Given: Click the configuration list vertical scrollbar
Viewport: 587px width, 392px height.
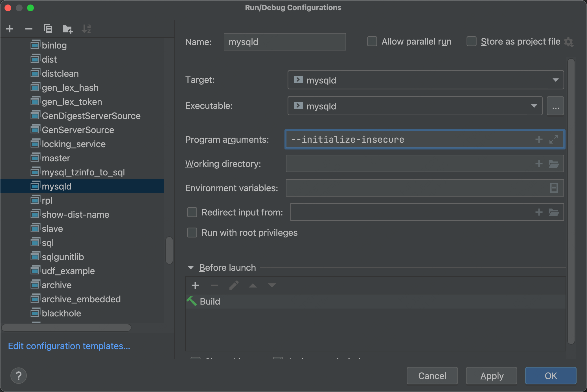Looking at the screenshot, I should click(169, 250).
